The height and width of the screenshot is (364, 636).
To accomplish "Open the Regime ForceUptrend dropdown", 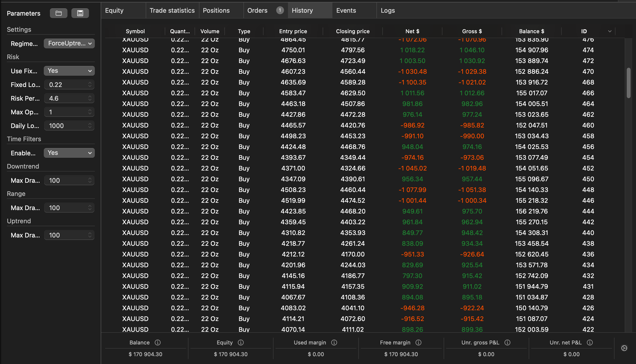I will 69,43.
